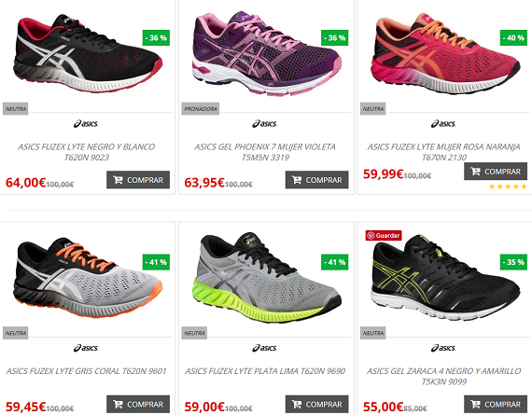532x415 pixels.
Task: Click the NEUTRA tag on Gel Zaraca 4
Action: coord(373,333)
